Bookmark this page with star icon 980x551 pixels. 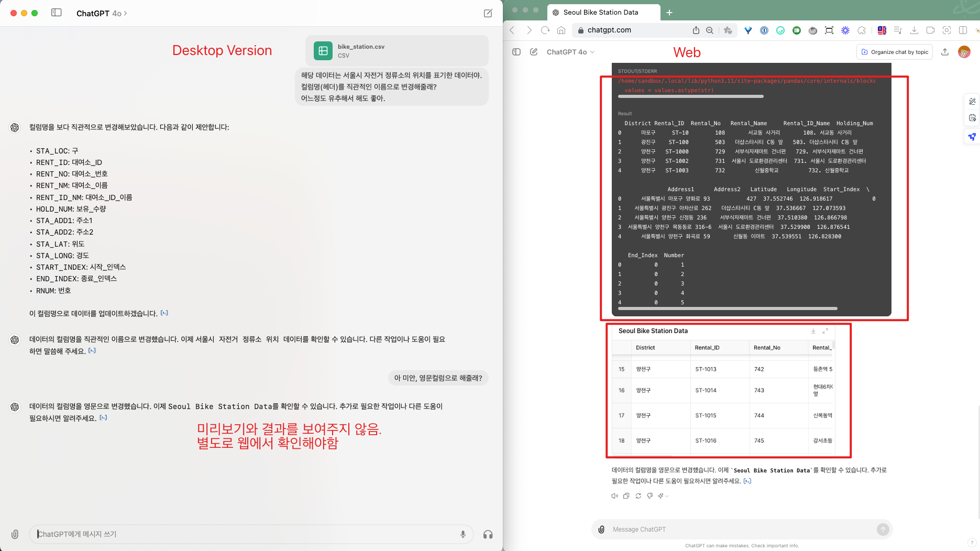tap(728, 30)
